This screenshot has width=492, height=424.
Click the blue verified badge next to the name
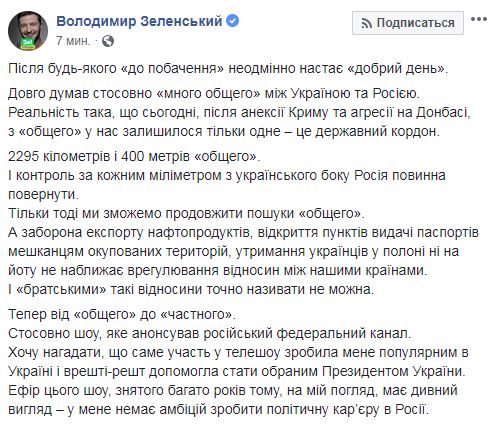click(233, 21)
